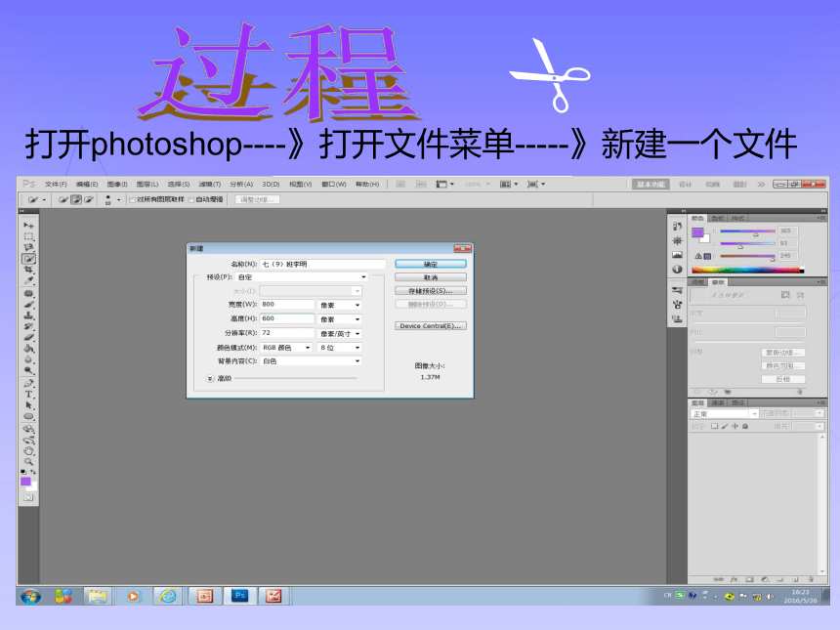Open the width unit 像素 dropdown
This screenshot has width=840, height=630.
(340, 305)
